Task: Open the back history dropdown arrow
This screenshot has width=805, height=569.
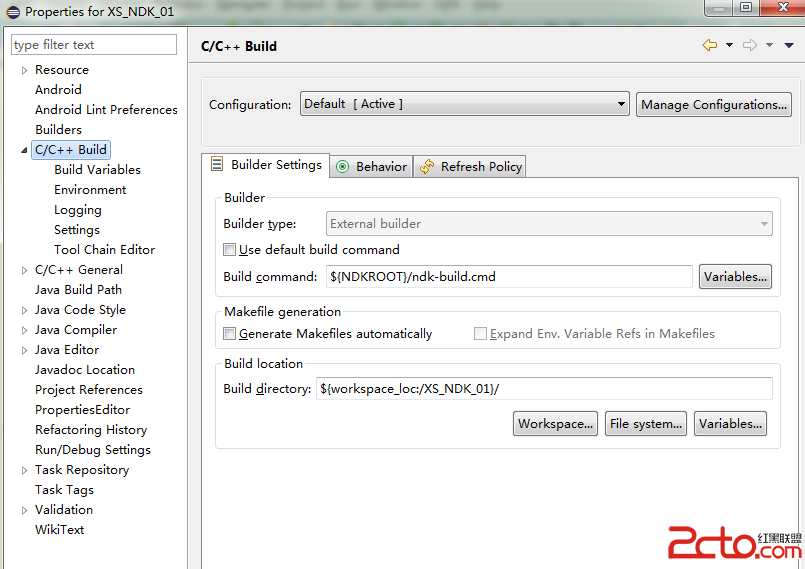Action: pos(729,45)
